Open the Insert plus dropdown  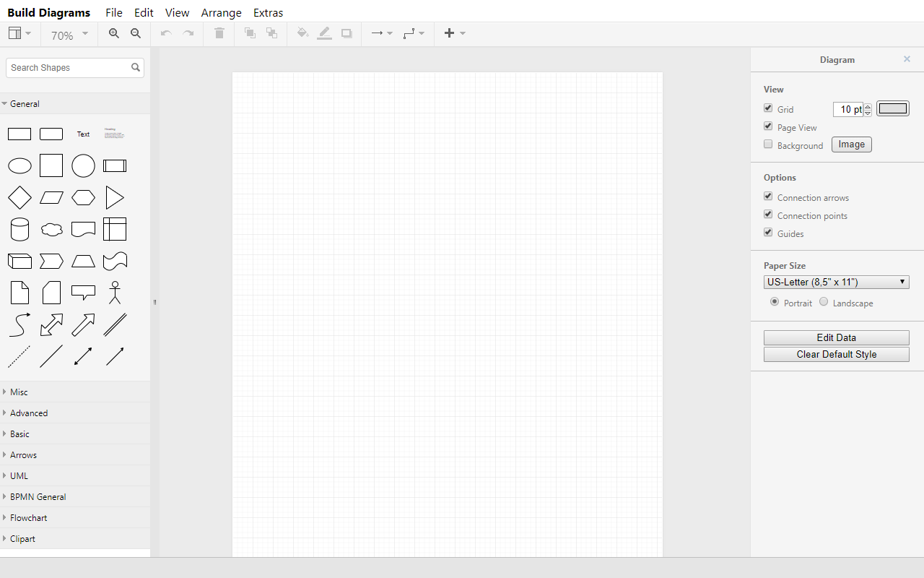coord(455,33)
